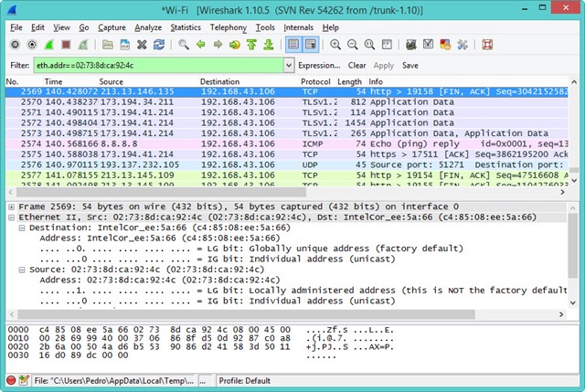
Task: Open the File menu
Action: tap(16, 27)
